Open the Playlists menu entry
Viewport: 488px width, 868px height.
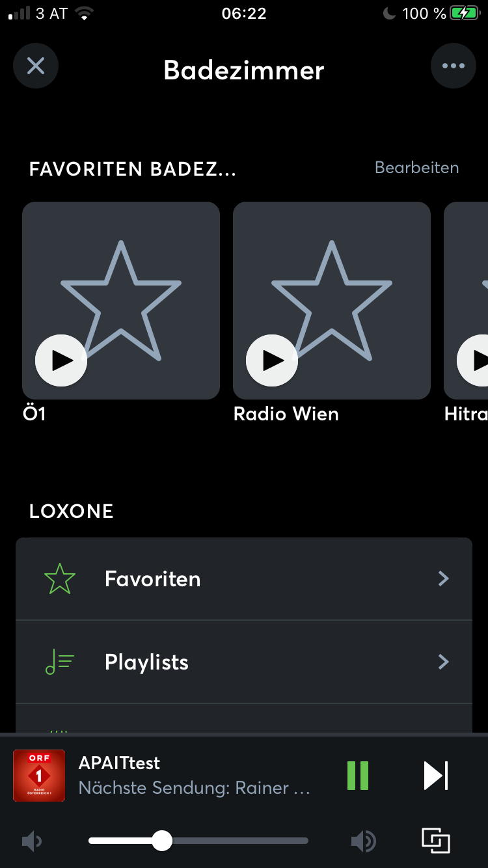coord(147,662)
